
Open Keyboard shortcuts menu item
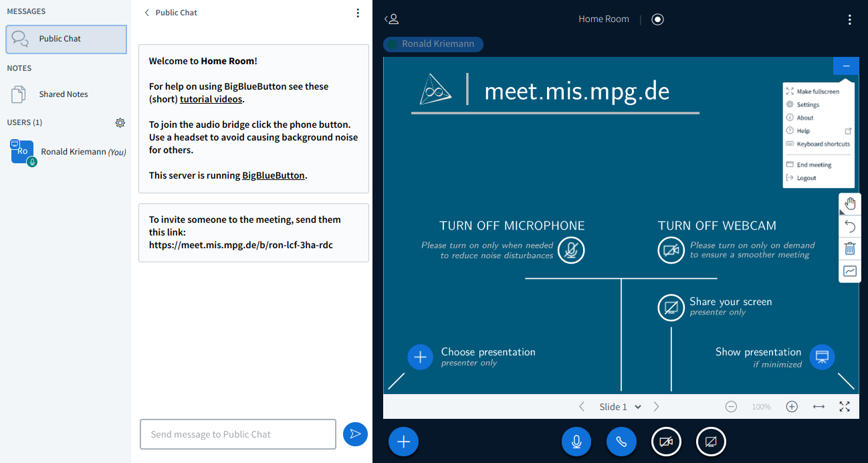(x=818, y=144)
